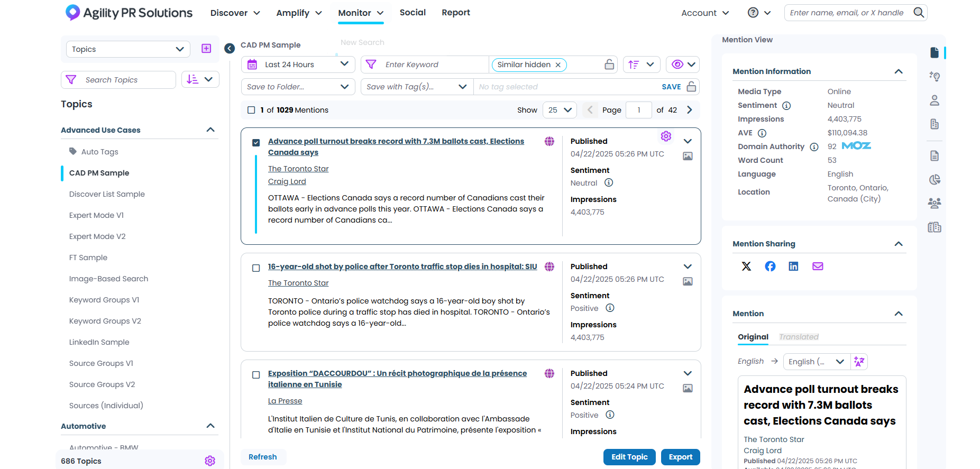
Task: Share mention via email icon
Action: 818,266
